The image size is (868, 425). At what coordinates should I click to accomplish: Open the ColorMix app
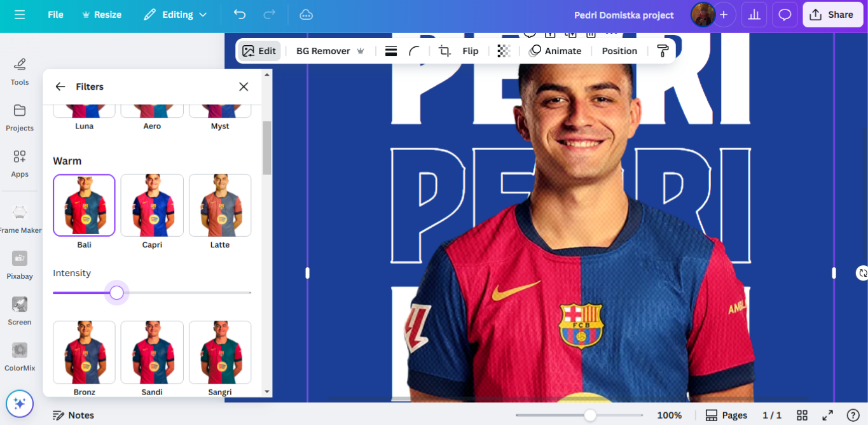coord(20,357)
